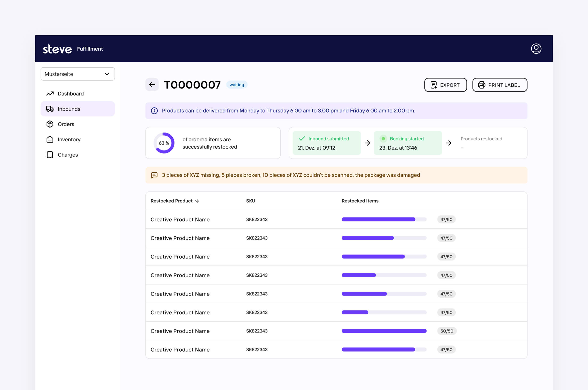Click the Orders box icon

[x=50, y=124]
